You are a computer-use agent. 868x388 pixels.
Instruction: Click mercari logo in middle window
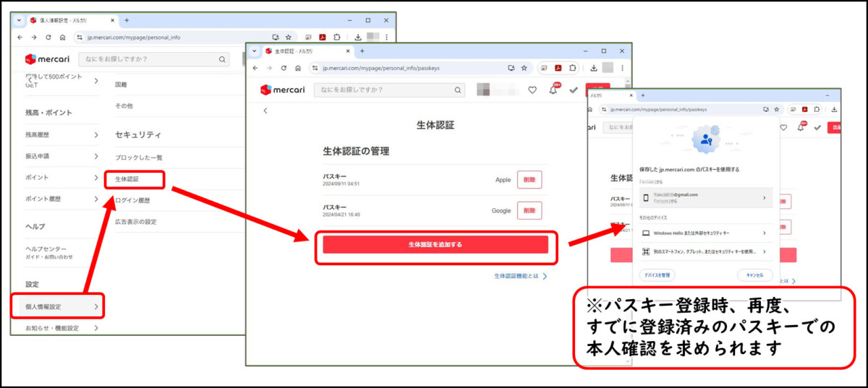pos(282,90)
